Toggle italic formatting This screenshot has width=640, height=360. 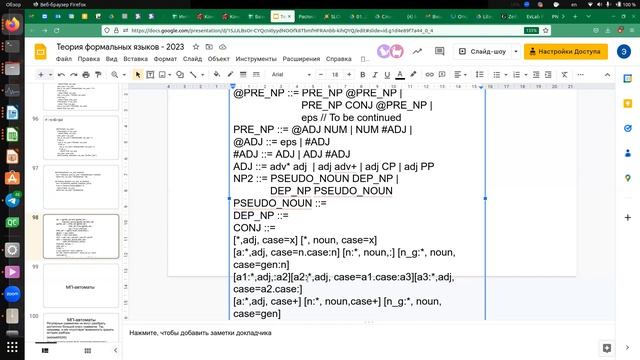coord(375,74)
